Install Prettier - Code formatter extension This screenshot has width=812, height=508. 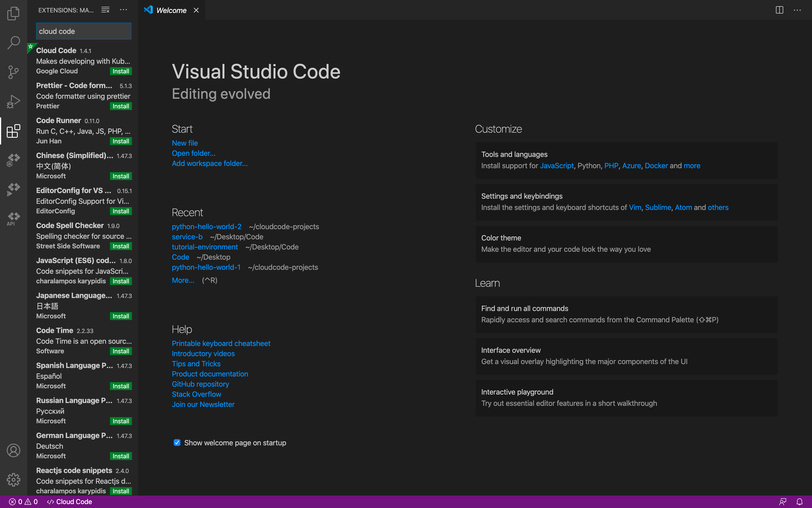point(121,106)
